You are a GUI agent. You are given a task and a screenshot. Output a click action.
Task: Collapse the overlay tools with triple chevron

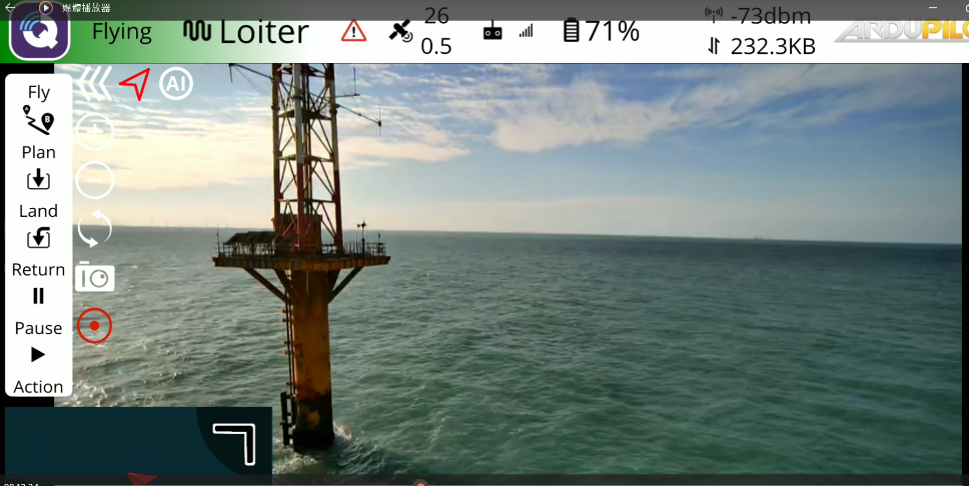(95, 84)
